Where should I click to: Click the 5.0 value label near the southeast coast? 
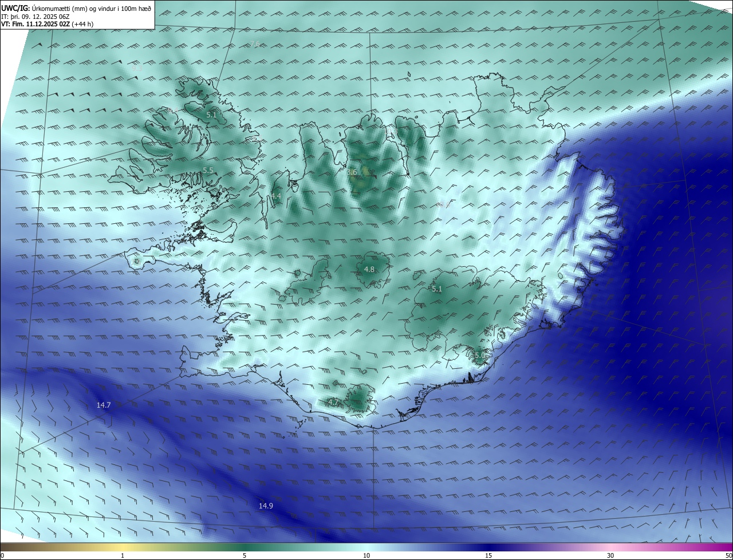(480, 356)
